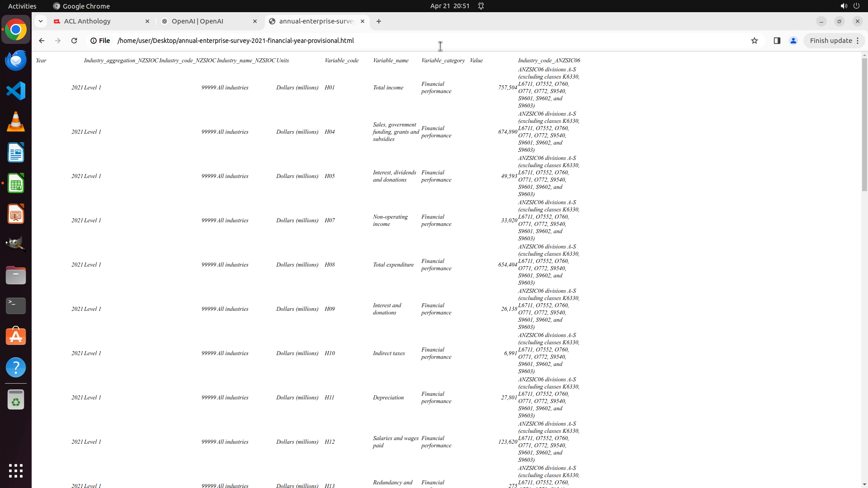Screen dimensions: 868x488
Task: Open Chrome three-dot menu
Action: 858,41
